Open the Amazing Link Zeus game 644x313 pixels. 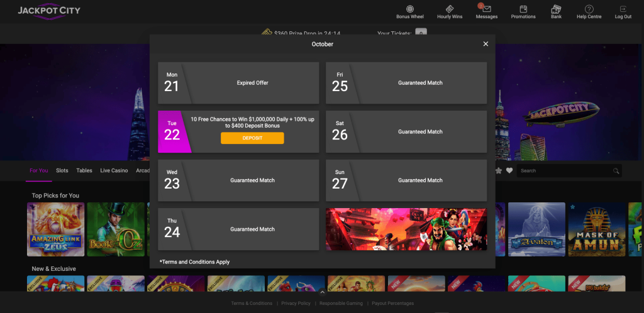55,229
